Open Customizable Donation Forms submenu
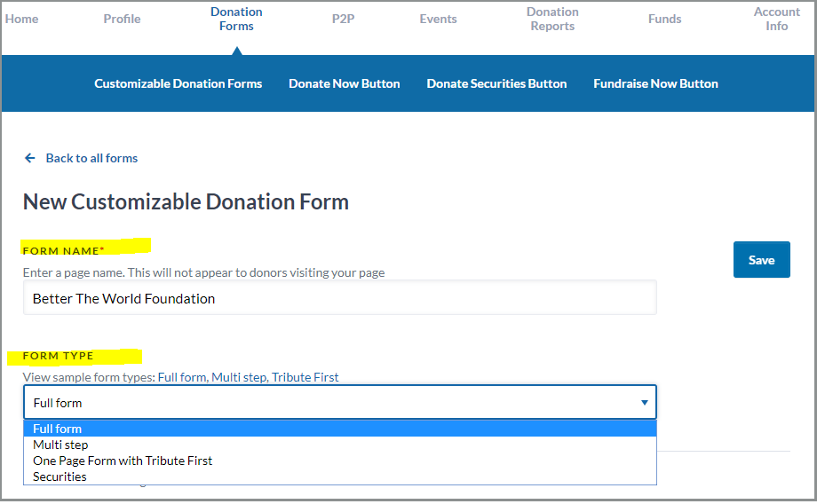This screenshot has width=817, height=504. coord(178,83)
